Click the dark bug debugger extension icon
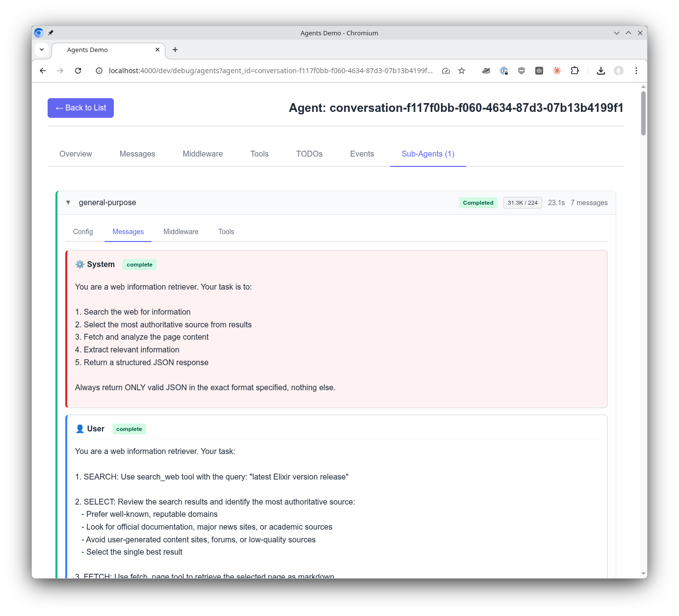This screenshot has width=679, height=616. click(x=539, y=71)
